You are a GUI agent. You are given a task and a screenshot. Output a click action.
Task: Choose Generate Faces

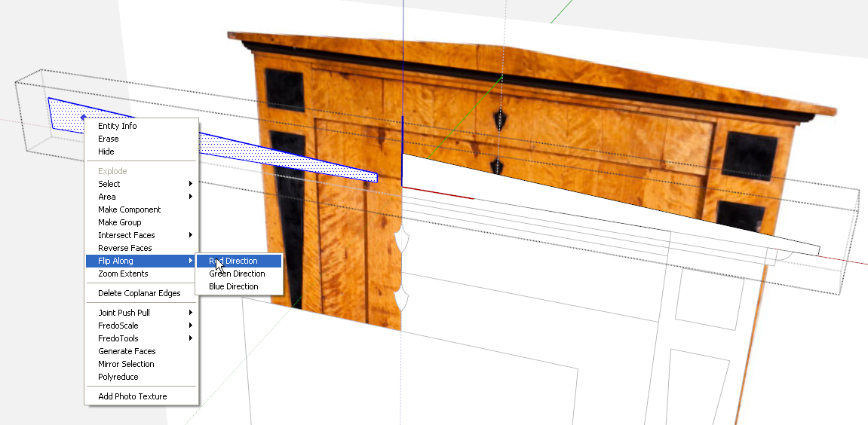tap(141, 351)
